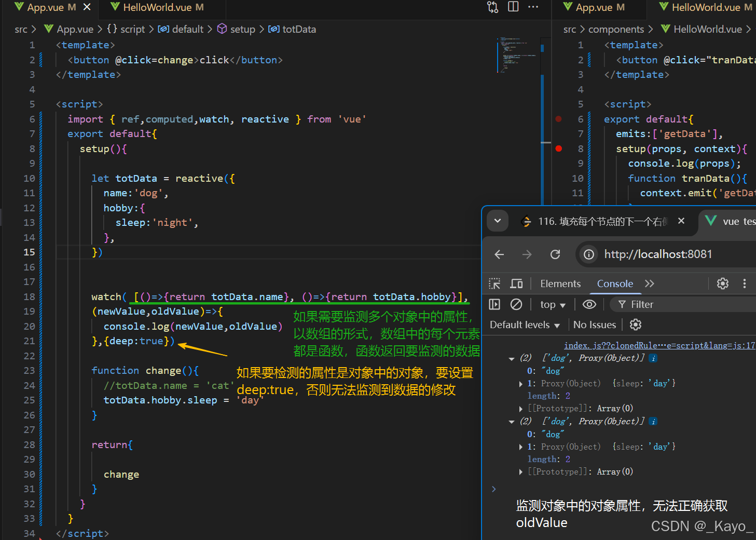Open DevTools settings gear
This screenshot has width=756, height=540.
(723, 283)
